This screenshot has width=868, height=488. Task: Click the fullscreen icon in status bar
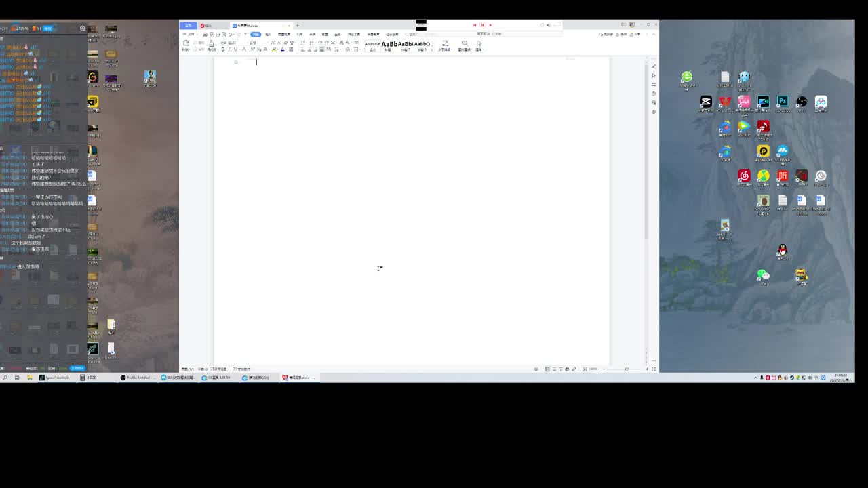pos(654,369)
